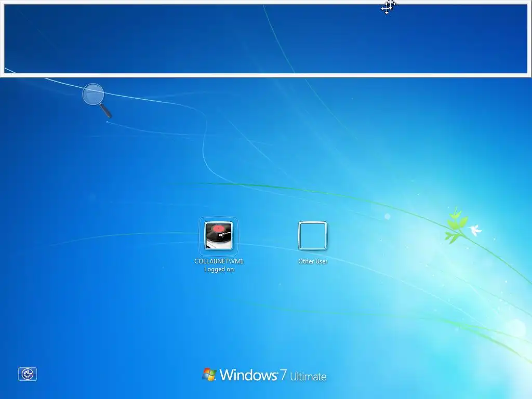Viewport: 532px width, 399px height.
Task: Select the COLLABNET\VM1 user account picture
Action: tap(219, 235)
